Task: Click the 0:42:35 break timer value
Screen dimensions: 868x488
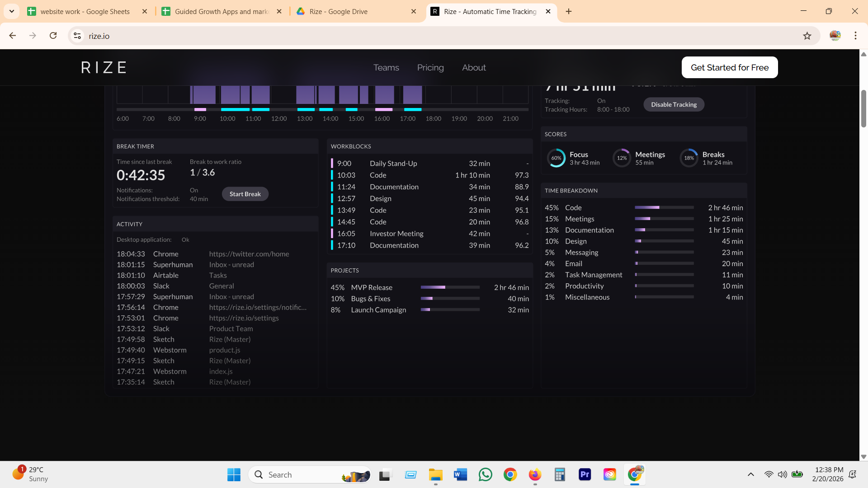Action: pyautogui.click(x=141, y=175)
